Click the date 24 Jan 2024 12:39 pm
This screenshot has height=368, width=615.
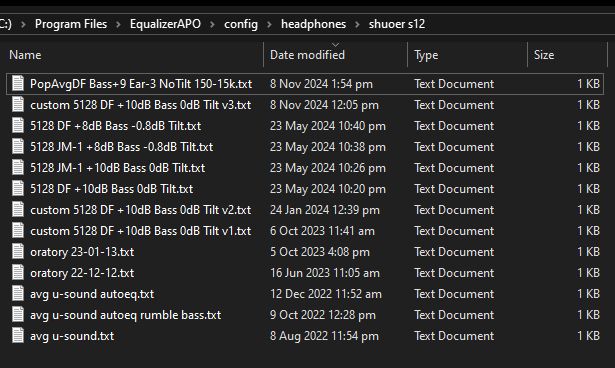click(325, 210)
